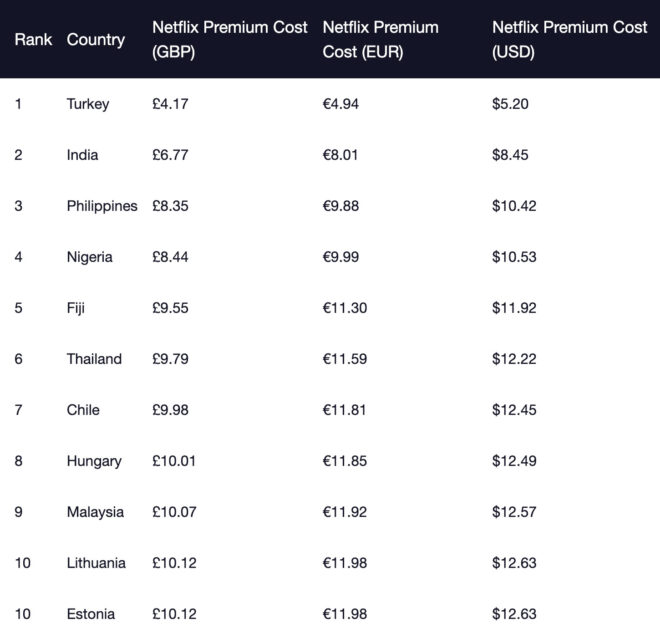Select the Netflix Premium Cost (GBP) header
660x644 pixels.
[229, 40]
